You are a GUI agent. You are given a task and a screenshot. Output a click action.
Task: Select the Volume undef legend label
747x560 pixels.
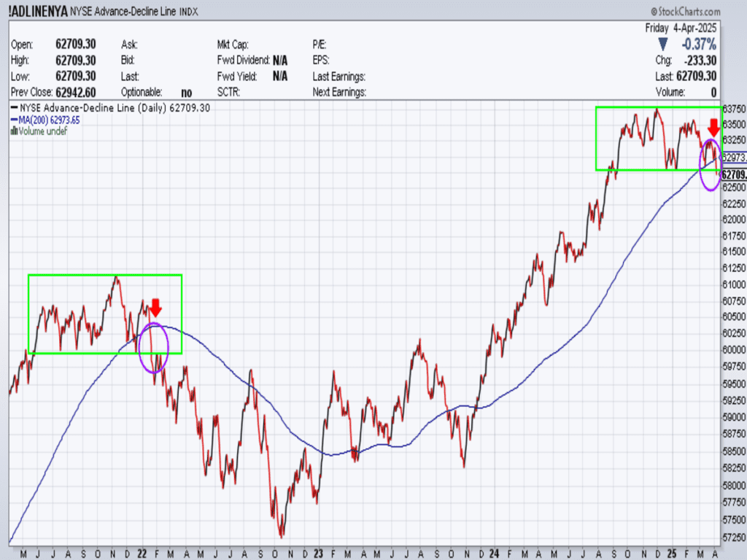43,131
